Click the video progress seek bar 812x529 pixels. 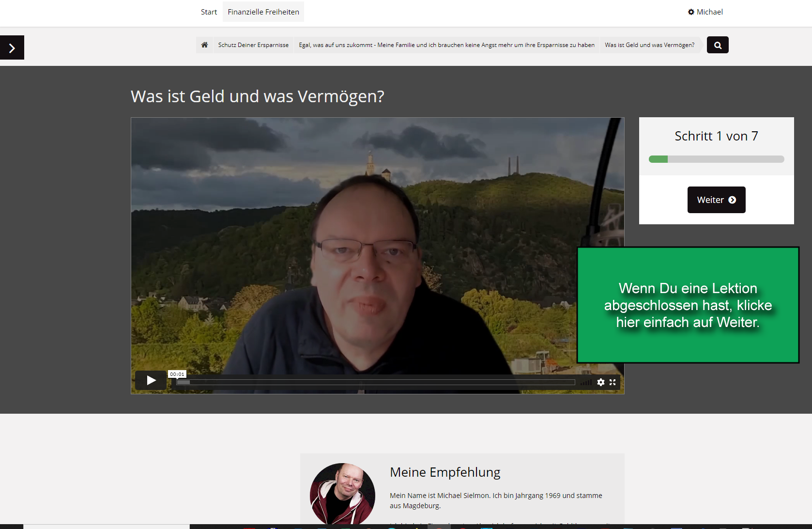[x=376, y=382]
